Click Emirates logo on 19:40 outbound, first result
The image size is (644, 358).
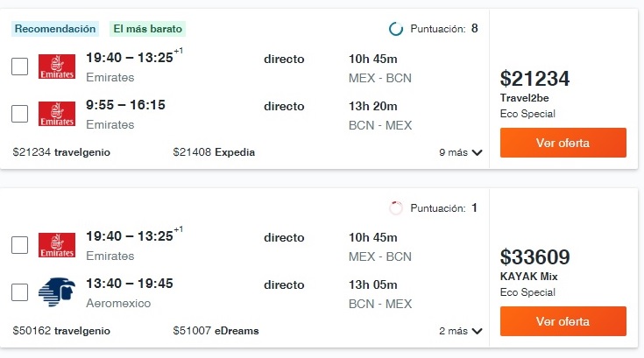(58, 67)
